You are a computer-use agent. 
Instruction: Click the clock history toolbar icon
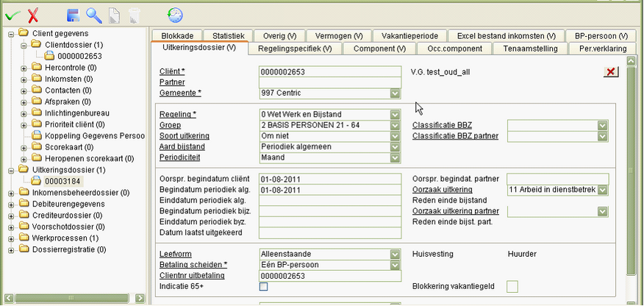pos(175,15)
